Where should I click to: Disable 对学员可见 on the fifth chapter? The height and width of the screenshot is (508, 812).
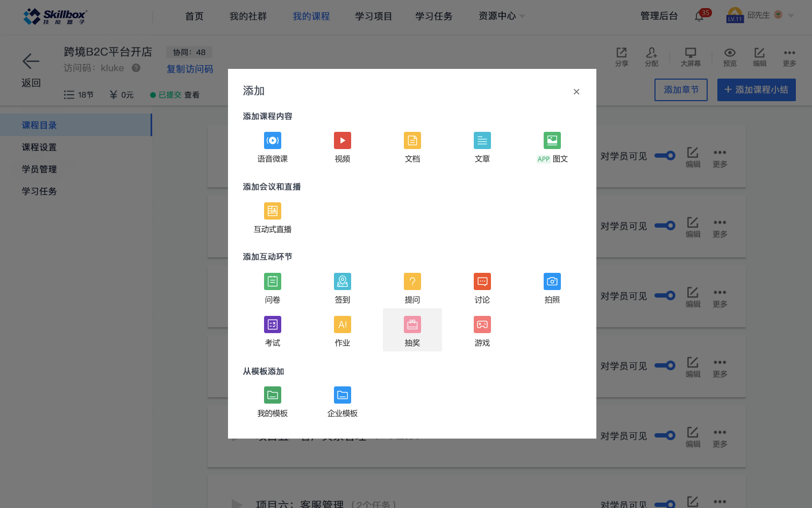point(665,436)
